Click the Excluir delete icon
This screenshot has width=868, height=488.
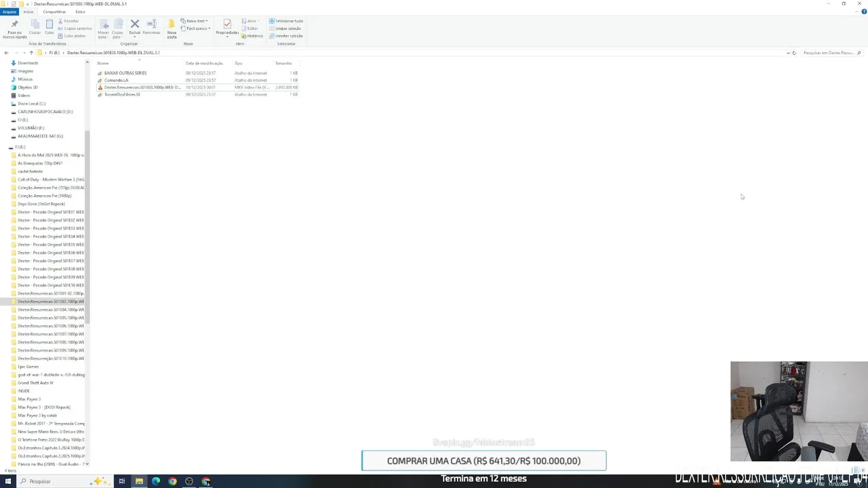pyautogui.click(x=134, y=27)
